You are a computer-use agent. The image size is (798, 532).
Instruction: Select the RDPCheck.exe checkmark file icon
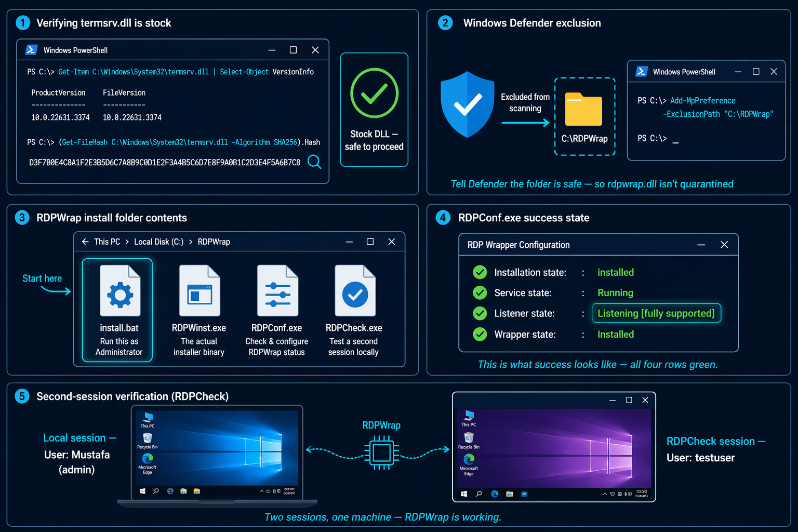(355, 290)
